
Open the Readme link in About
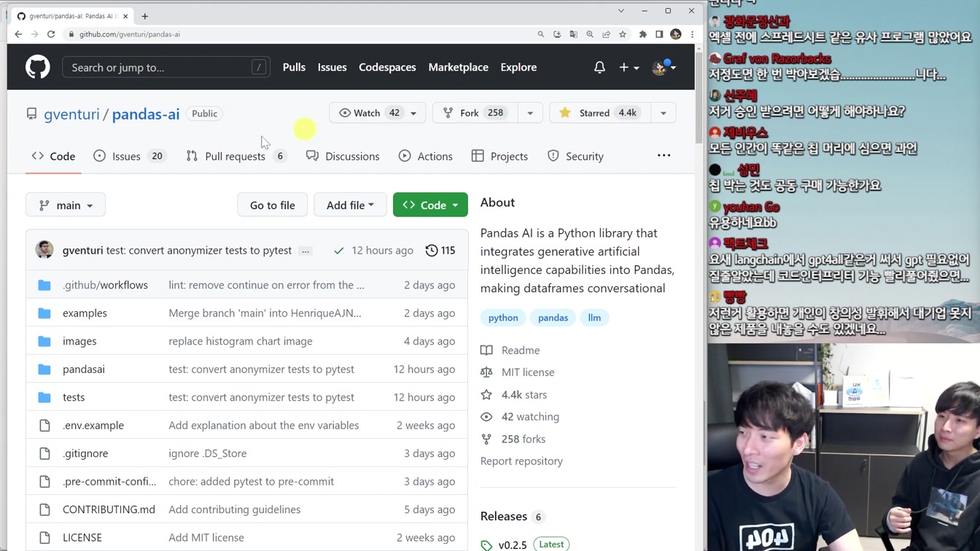(521, 350)
